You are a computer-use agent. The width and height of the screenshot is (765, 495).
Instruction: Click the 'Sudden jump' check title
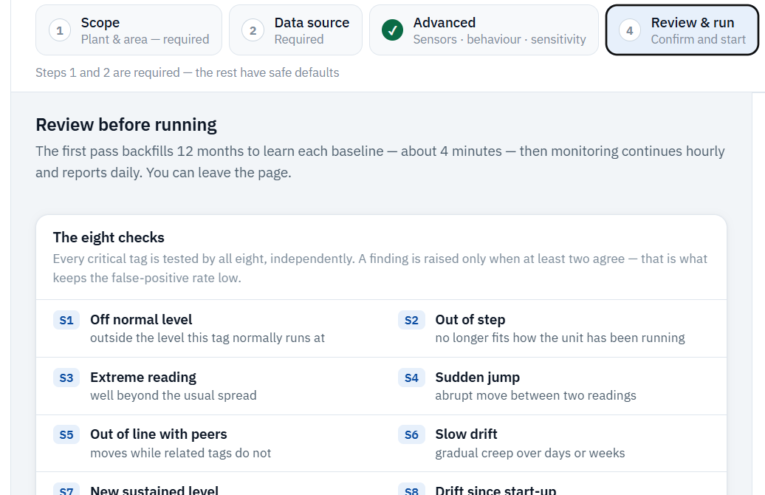pyautogui.click(x=477, y=377)
